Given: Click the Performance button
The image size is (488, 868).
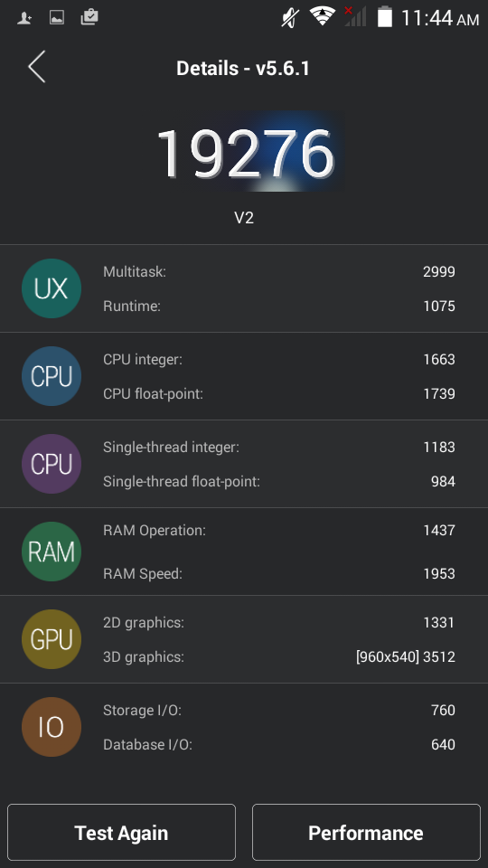Looking at the screenshot, I should coord(366,833).
